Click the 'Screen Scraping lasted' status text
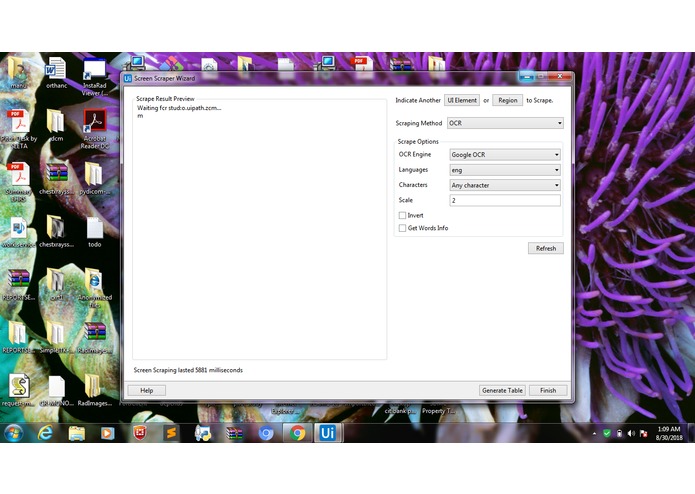This screenshot has height=494, width=695. (188, 370)
